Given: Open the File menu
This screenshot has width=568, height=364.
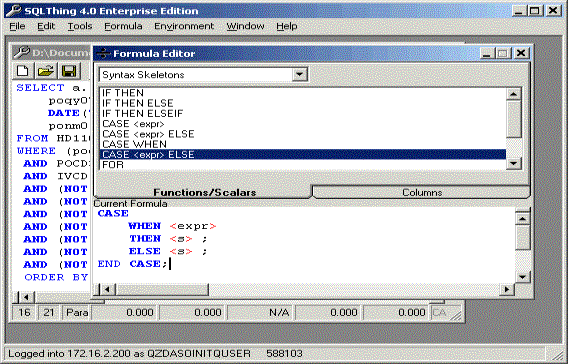Looking at the screenshot, I should tap(17, 26).
